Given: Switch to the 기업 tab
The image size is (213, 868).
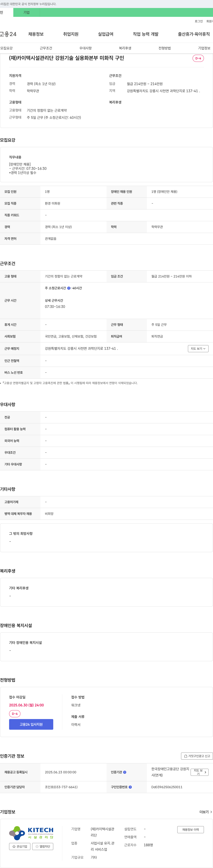Looking at the screenshot, I should click(27, 12).
